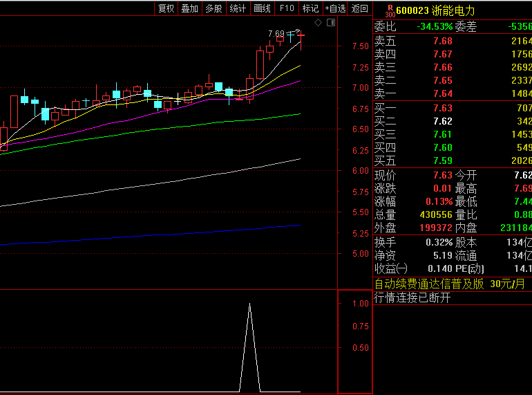Click 买二 price 7.62
Image resolution: width=532 pixels, height=395 pixels.
pos(443,121)
